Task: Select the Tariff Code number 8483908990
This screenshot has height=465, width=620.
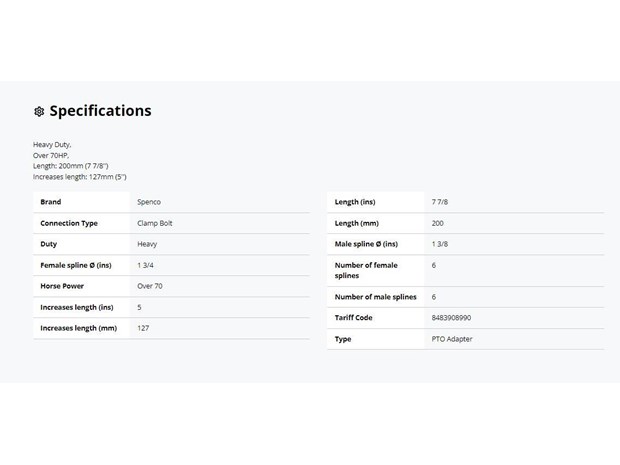Action: pos(451,318)
